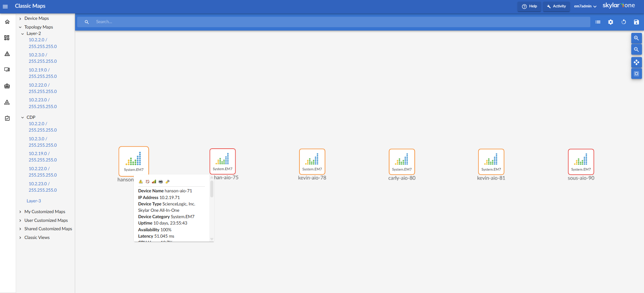Open the hamburger navigation menu
The image size is (644, 293).
click(x=5, y=6)
